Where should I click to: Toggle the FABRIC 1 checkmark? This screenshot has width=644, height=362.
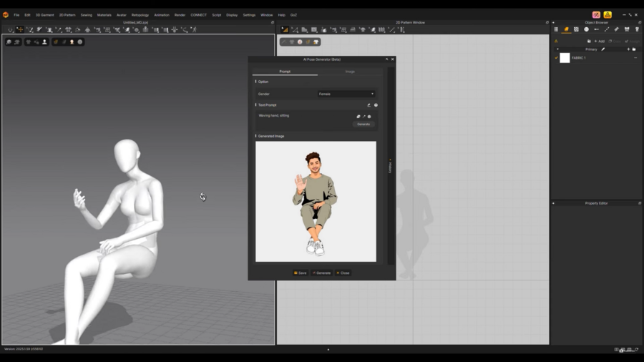tap(556, 58)
